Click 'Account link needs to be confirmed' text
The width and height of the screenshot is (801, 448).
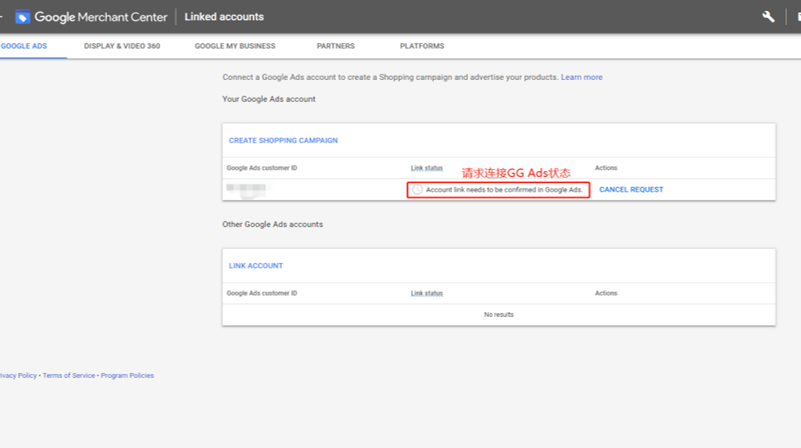coord(504,190)
